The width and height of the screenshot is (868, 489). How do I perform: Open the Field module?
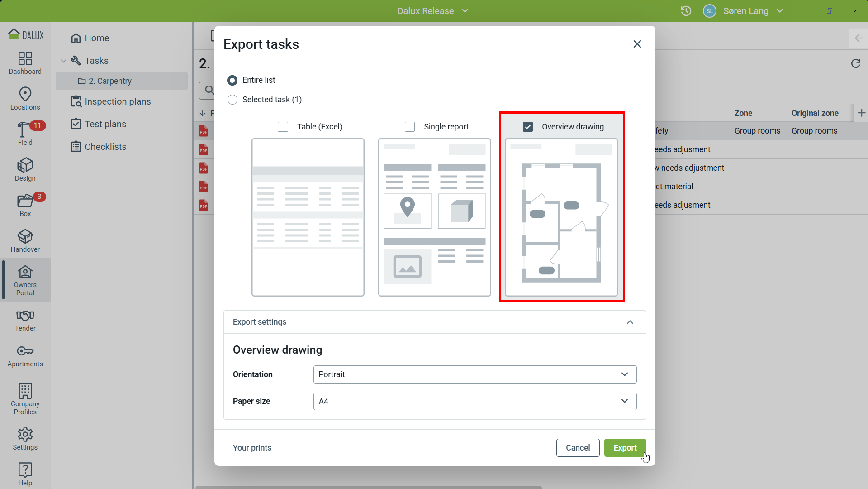click(25, 134)
